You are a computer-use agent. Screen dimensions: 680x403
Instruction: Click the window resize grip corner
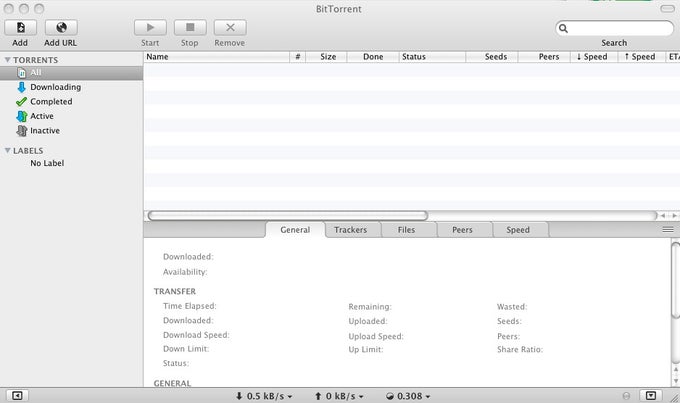point(675,398)
